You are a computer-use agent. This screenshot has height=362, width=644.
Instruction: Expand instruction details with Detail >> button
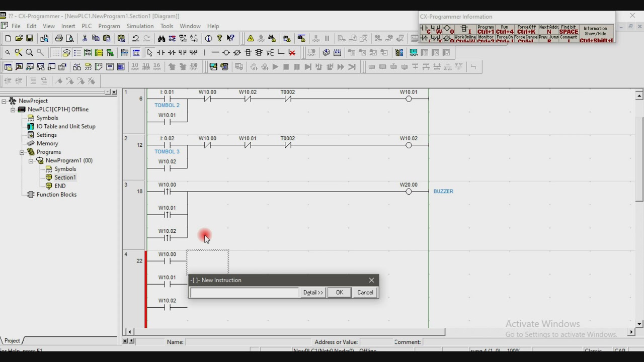coord(313,293)
